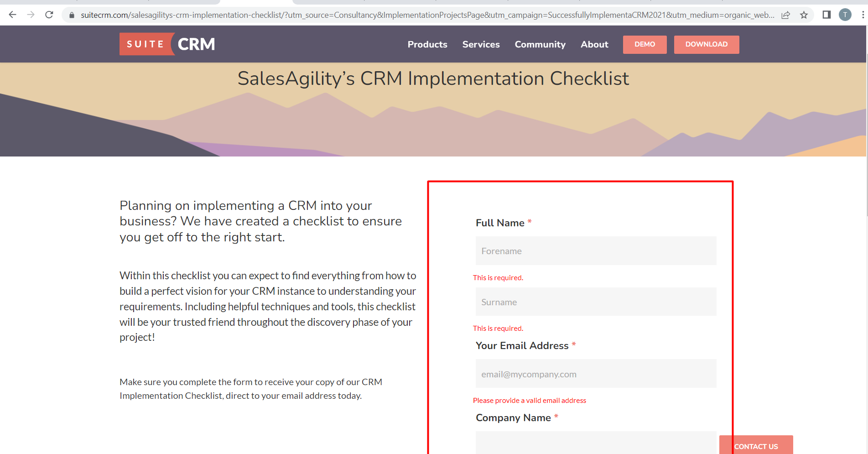Open the Products menu
The image size is (868, 454).
(x=427, y=44)
